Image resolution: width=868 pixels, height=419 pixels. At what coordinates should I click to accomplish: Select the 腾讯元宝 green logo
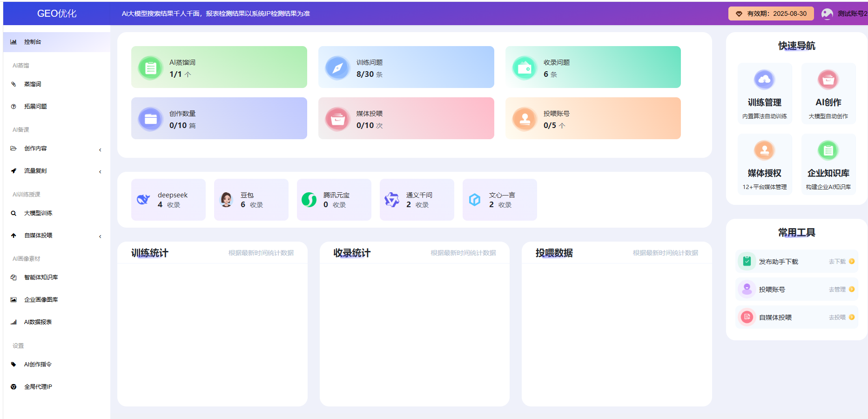(x=309, y=200)
